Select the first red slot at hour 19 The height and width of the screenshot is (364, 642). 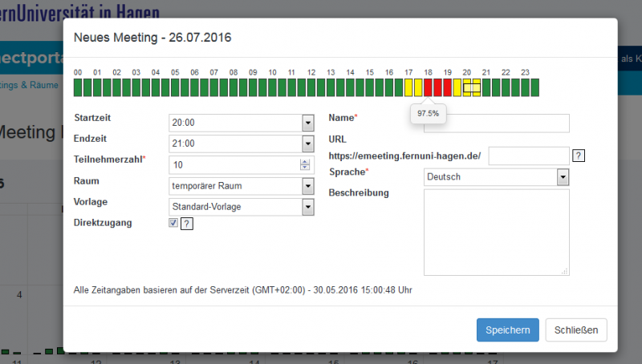tap(448, 87)
